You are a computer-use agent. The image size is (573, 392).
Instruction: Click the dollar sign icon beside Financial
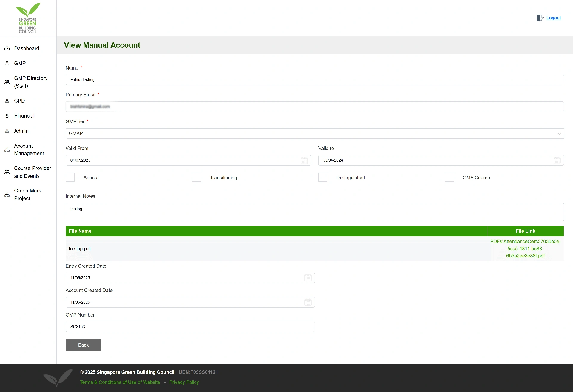point(7,116)
